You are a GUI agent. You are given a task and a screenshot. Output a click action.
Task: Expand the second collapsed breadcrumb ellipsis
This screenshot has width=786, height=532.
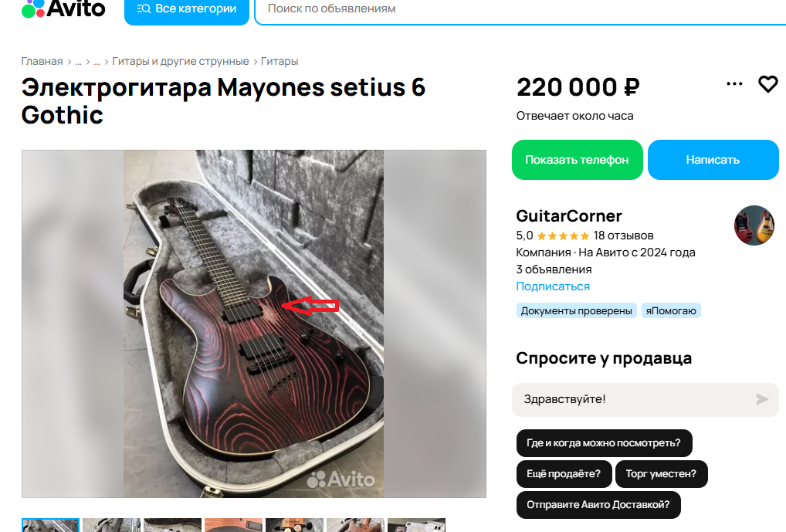(97, 62)
